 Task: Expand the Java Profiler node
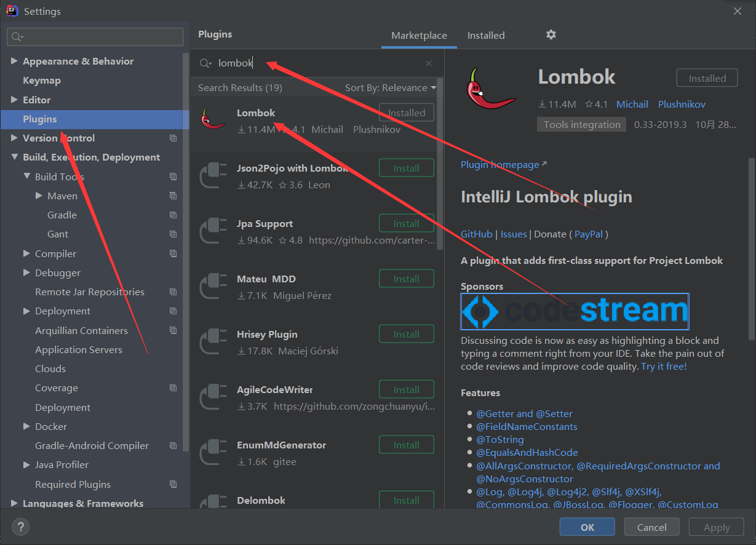[26, 465]
